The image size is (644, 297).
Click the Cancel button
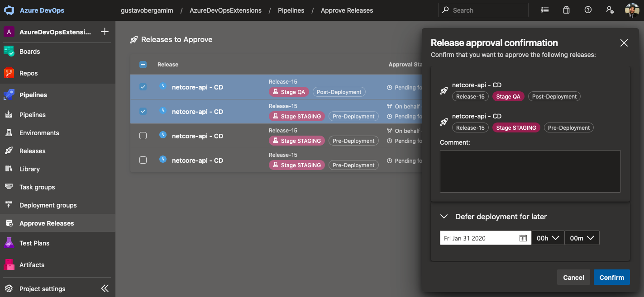(x=573, y=278)
